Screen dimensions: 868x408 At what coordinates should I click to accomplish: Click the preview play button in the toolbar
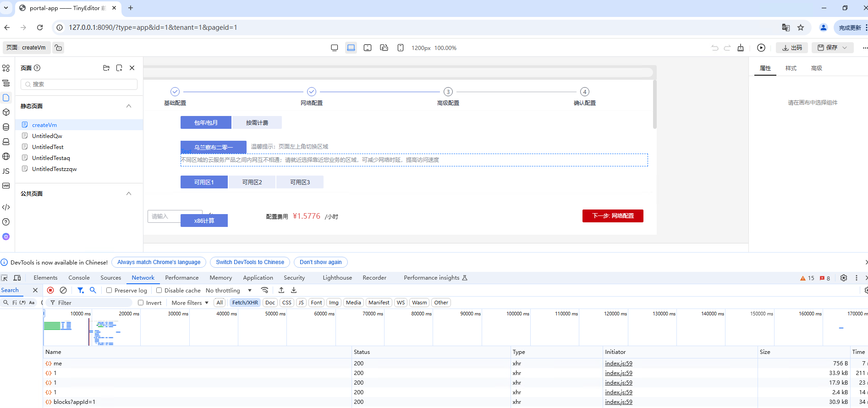click(761, 48)
